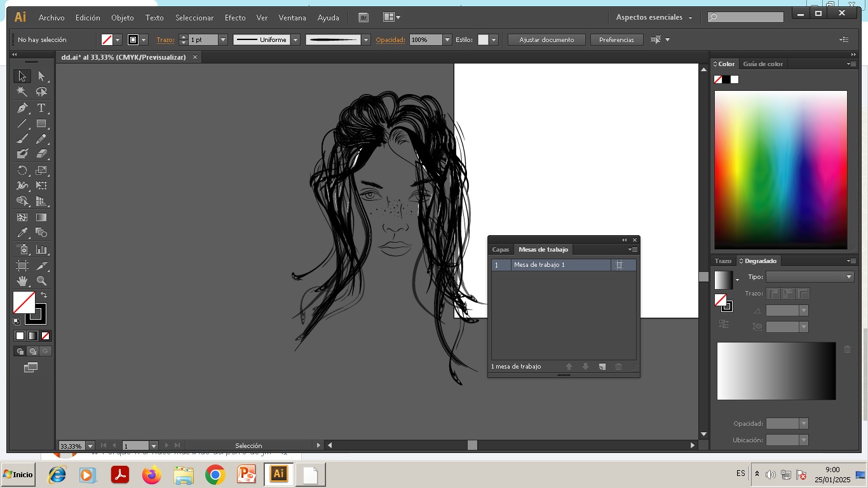Select the Free Transform tool
The image size is (868, 488).
tap(41, 186)
